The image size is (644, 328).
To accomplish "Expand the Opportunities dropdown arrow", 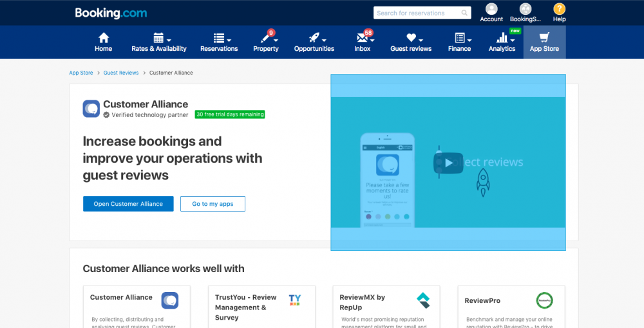I will [324, 40].
